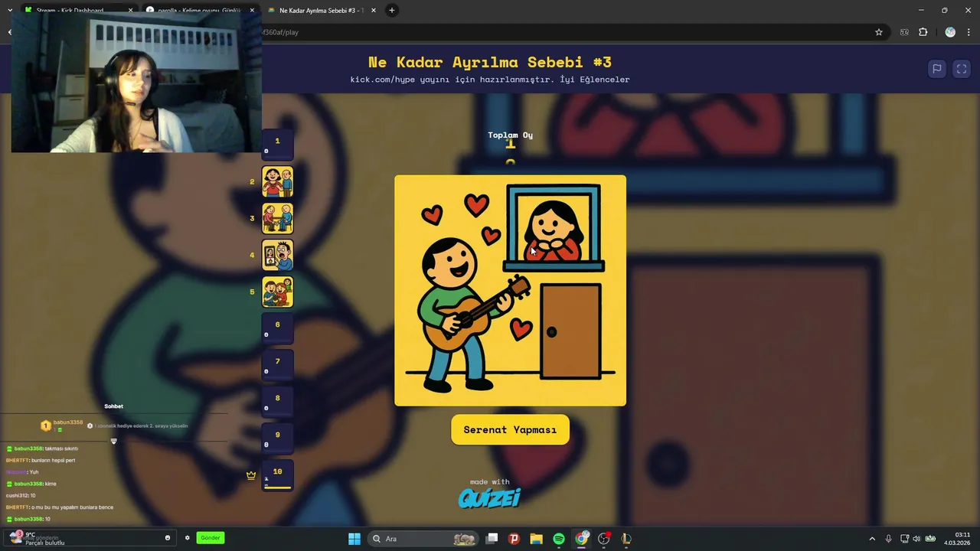The width and height of the screenshot is (980, 551).
Task: Click the chat message input field
Action: (x=90, y=538)
